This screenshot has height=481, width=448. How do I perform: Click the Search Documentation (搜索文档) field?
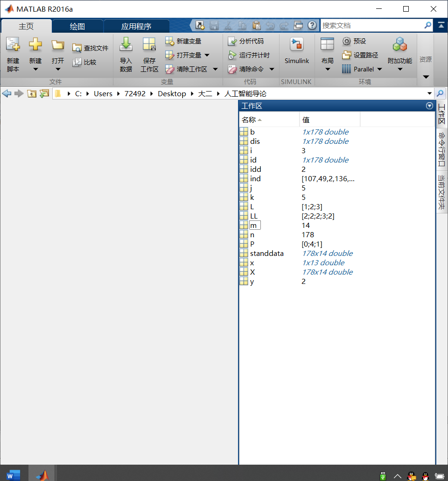pyautogui.click(x=371, y=26)
